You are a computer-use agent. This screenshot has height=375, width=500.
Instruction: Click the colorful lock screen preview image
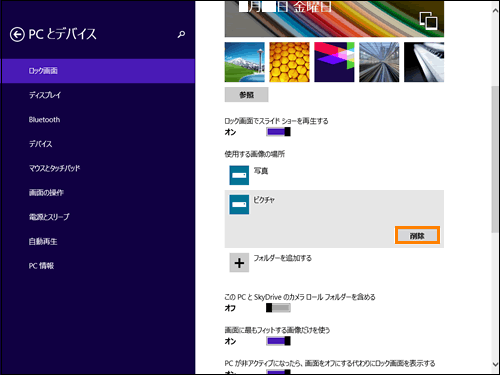(334, 19)
